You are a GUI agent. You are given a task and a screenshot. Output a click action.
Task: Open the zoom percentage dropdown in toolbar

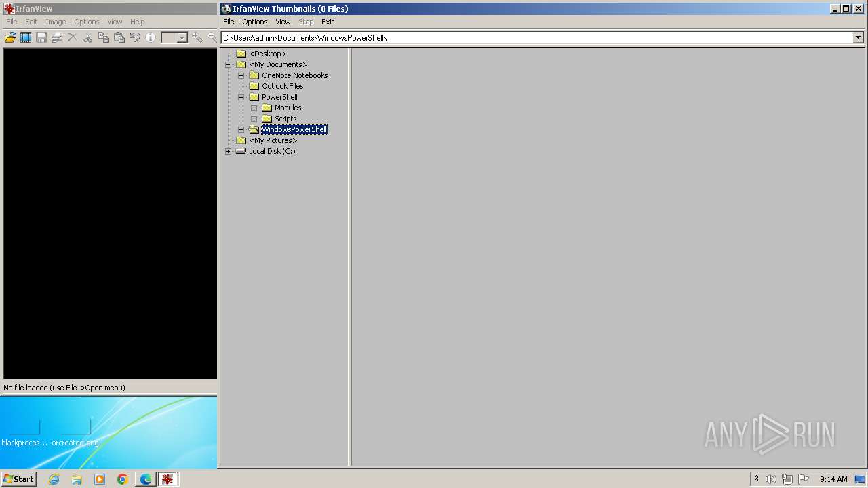[182, 38]
